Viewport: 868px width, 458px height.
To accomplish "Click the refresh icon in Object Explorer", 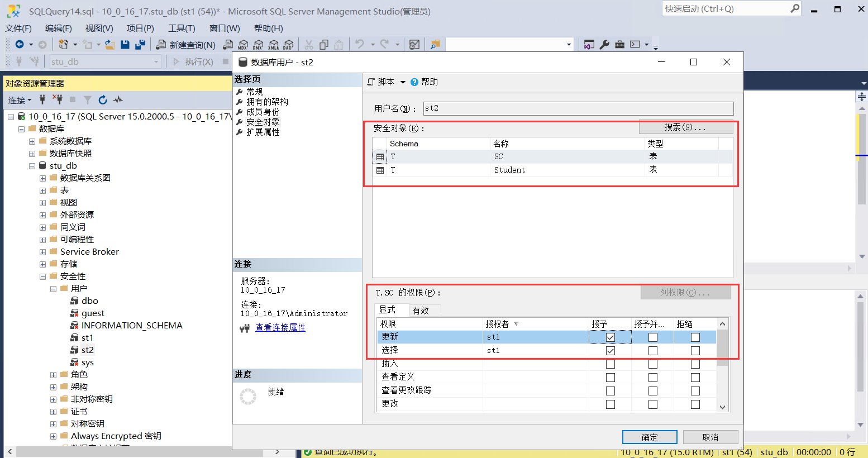I will (x=103, y=99).
